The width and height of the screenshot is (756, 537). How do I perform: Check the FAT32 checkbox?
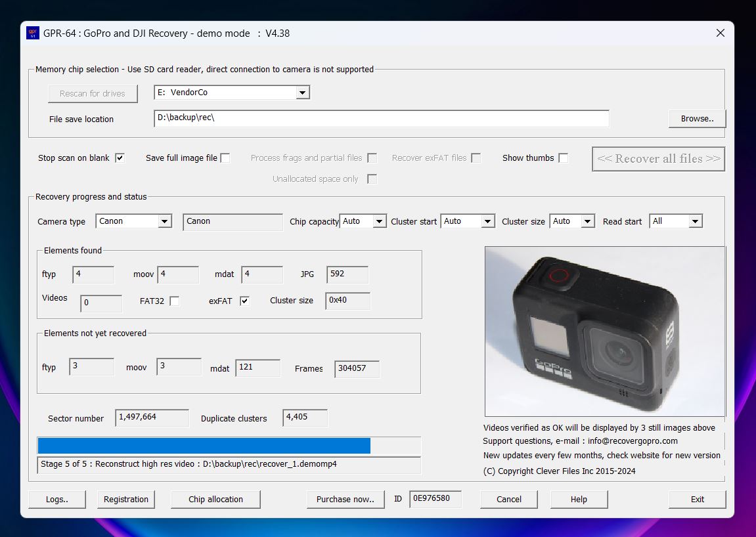click(175, 301)
